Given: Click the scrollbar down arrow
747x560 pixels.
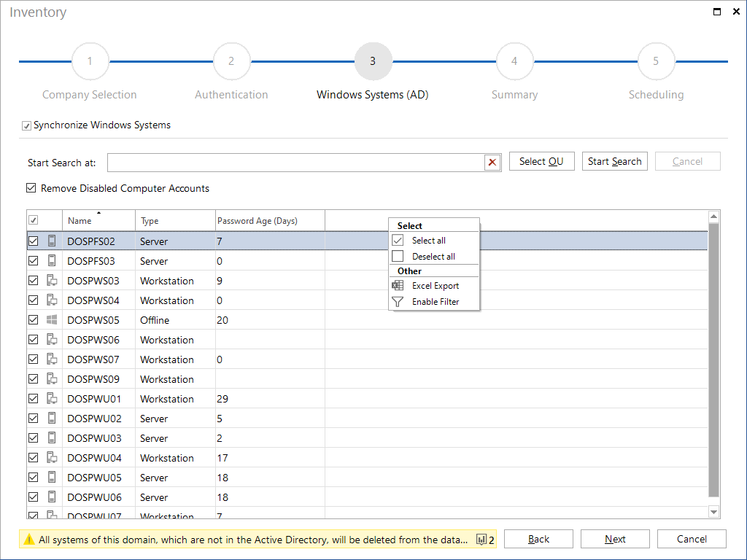Looking at the screenshot, I should pos(713,512).
